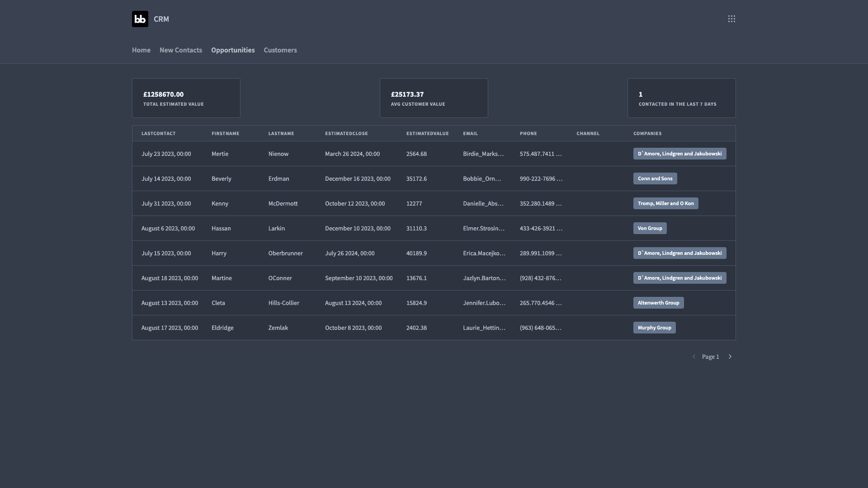Switch to New Contacts tab
Screen dimensions: 868x488
click(x=181, y=50)
